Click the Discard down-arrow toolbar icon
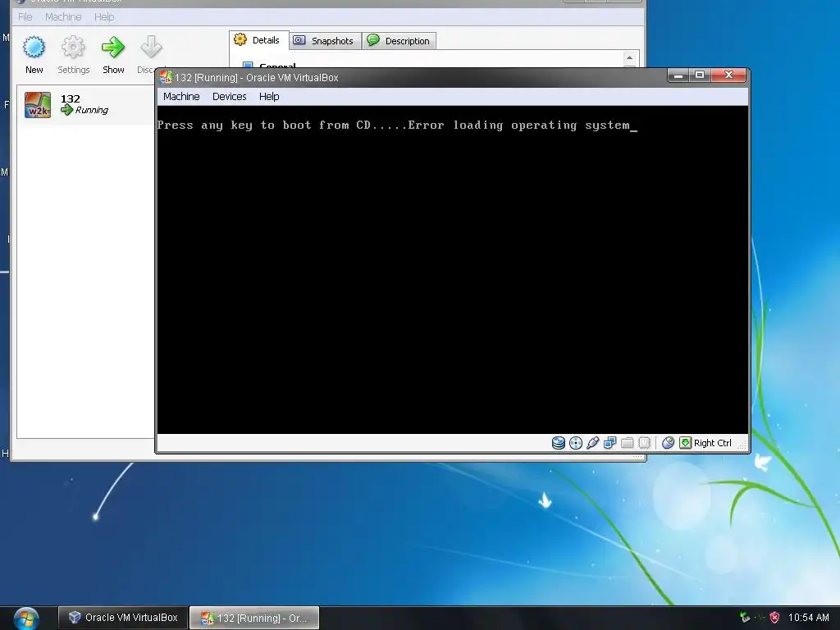Image resolution: width=840 pixels, height=630 pixels. coord(151,47)
